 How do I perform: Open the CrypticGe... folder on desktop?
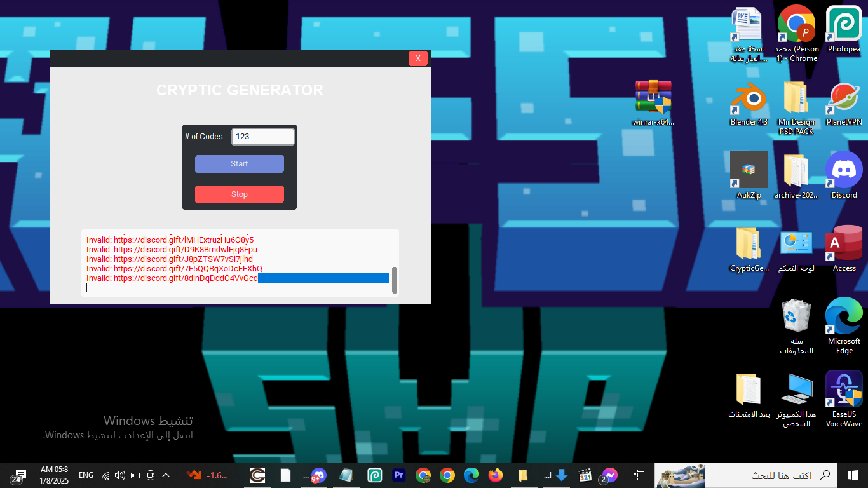(x=749, y=248)
